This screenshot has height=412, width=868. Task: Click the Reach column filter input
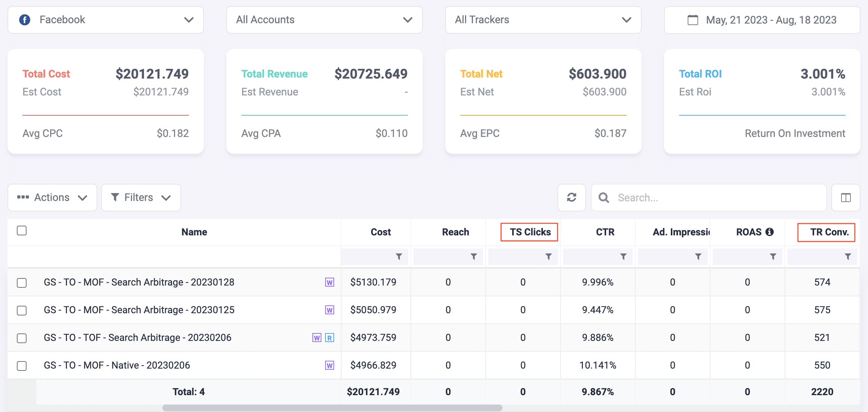tap(448, 257)
